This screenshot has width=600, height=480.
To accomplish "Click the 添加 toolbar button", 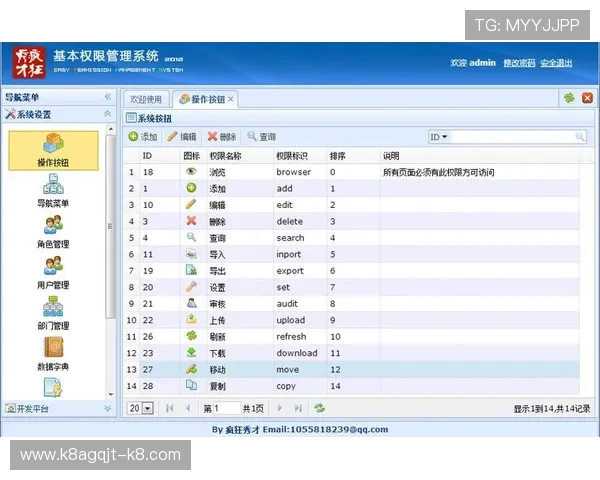I will pyautogui.click(x=143, y=137).
